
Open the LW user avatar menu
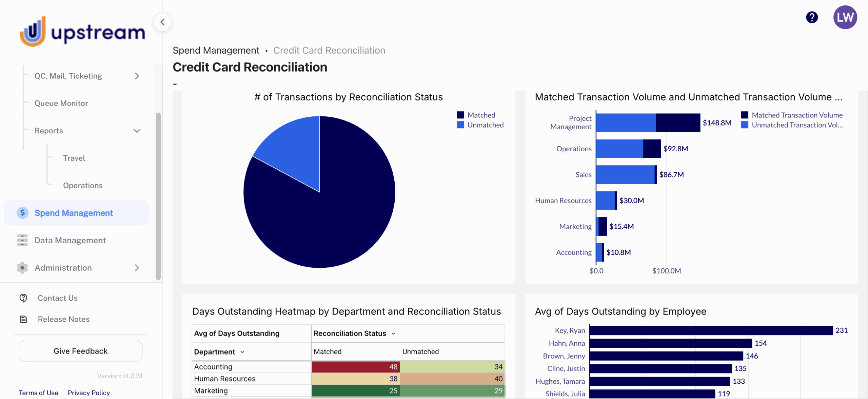coord(845,17)
